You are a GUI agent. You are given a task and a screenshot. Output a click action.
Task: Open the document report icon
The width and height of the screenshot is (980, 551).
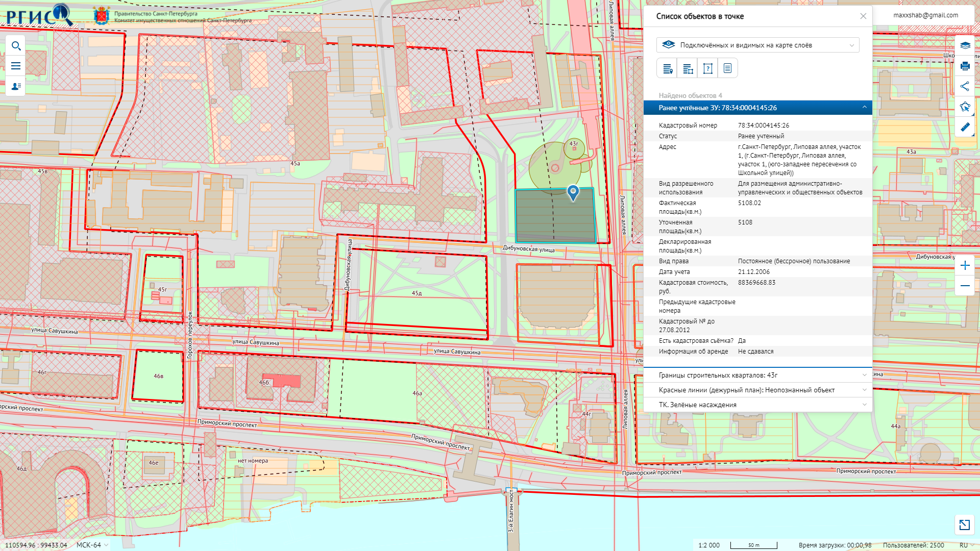[727, 68]
